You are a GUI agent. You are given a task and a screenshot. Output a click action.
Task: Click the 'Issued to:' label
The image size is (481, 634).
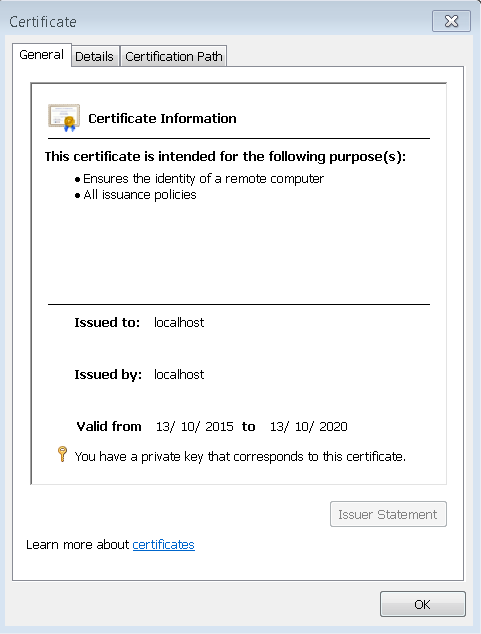click(x=107, y=322)
